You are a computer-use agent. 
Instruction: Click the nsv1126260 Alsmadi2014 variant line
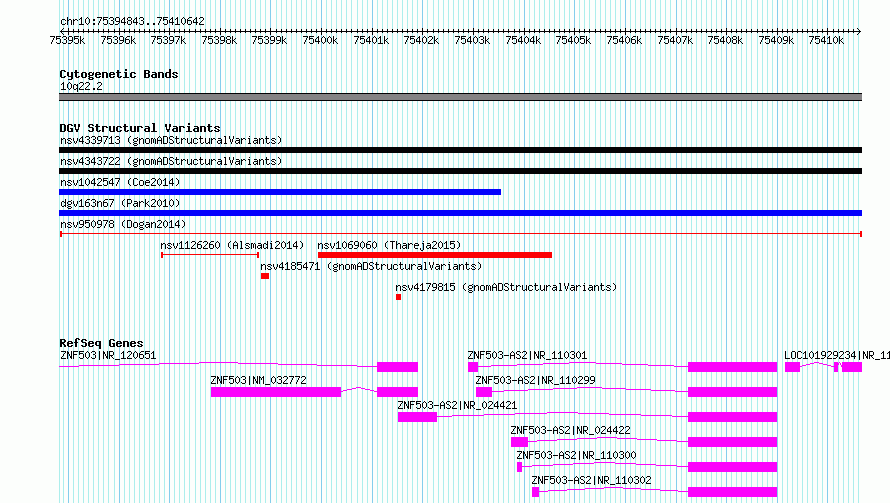pyautogui.click(x=210, y=255)
